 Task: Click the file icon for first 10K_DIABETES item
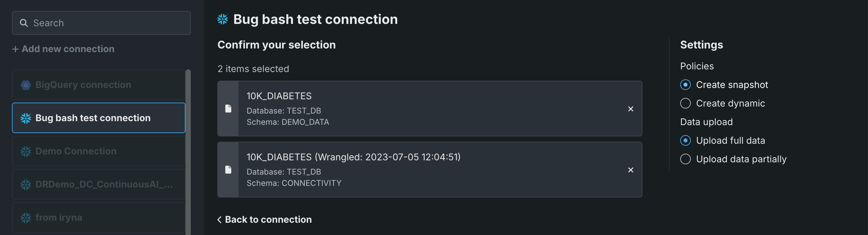pyautogui.click(x=228, y=109)
